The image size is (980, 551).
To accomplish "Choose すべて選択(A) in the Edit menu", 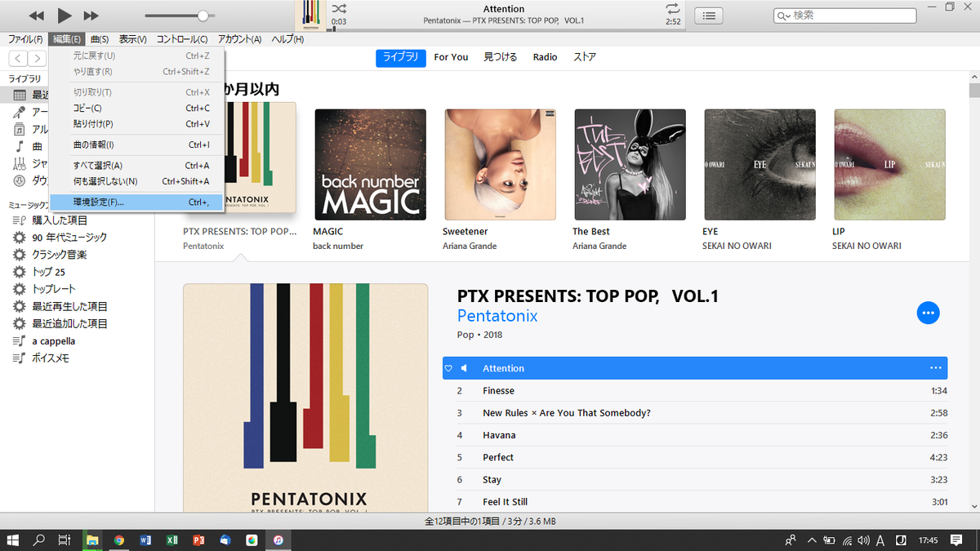I will tap(136, 166).
